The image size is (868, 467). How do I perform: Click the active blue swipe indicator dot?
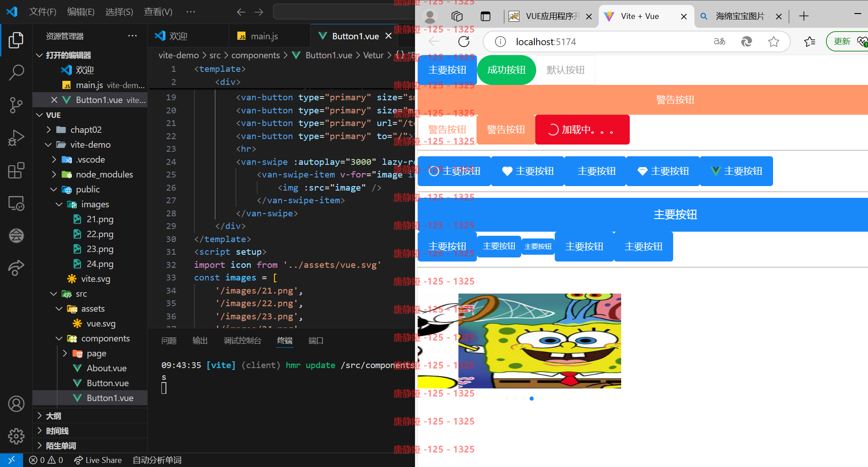pyautogui.click(x=532, y=398)
